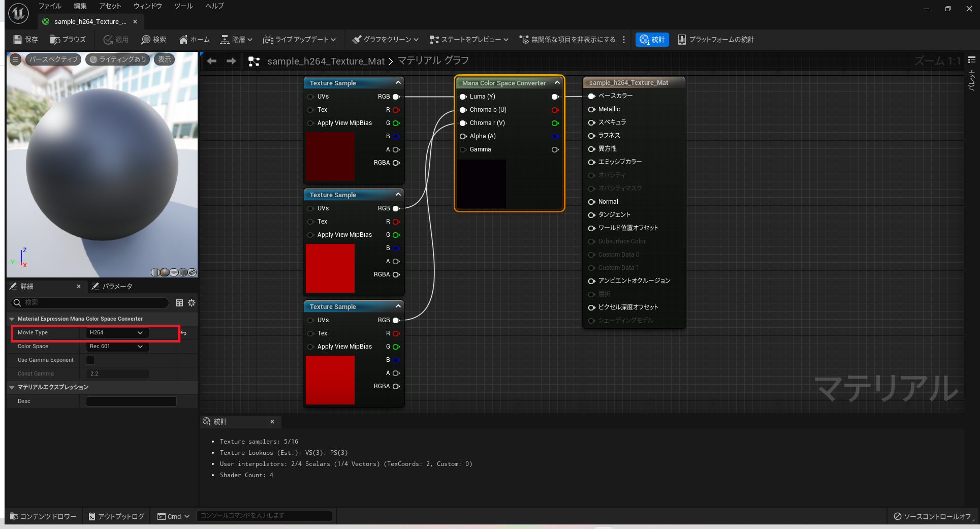The width and height of the screenshot is (980, 529).
Task: Open the ブラウズ browse-to-asset icon
Action: click(68, 39)
